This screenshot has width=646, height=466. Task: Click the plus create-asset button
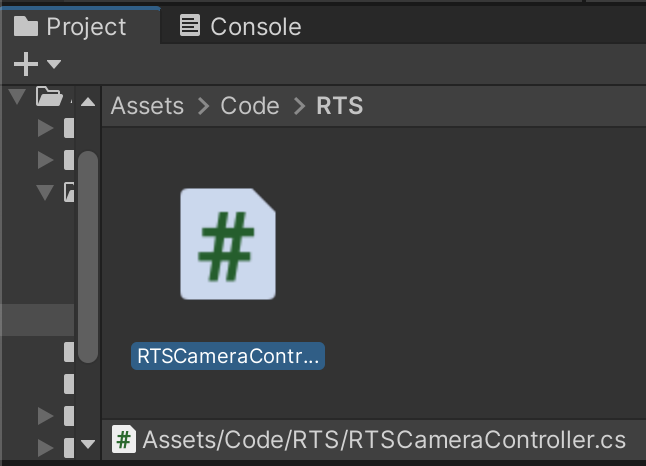click(x=26, y=65)
